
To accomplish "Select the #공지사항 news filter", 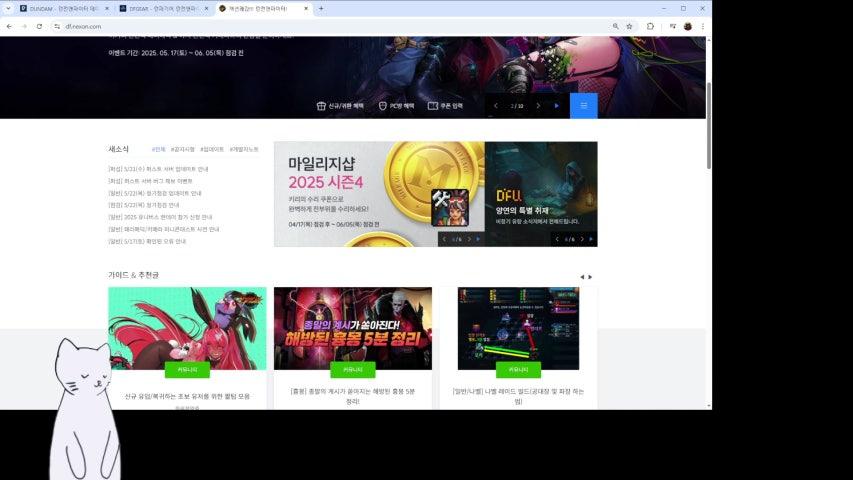I will 182,149.
